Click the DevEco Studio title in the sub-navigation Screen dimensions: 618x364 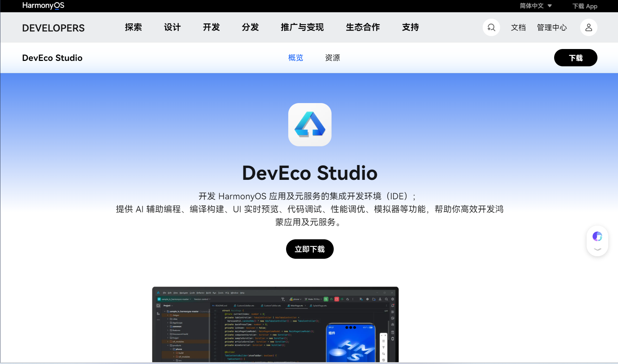(52, 58)
